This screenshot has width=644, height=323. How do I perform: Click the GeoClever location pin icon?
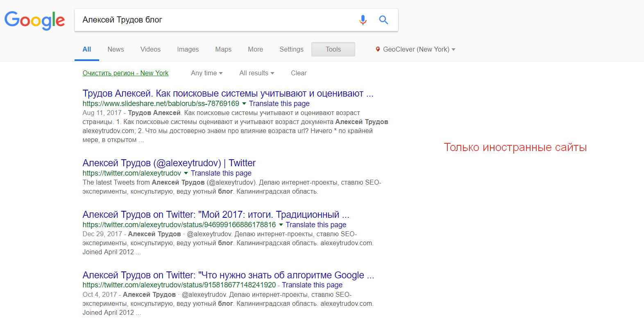(x=378, y=49)
